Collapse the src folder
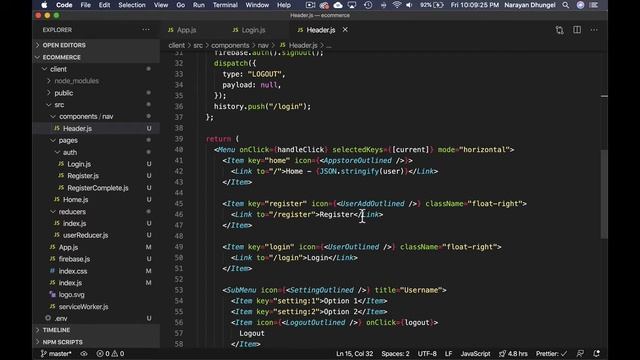Viewport: 640px width, 360px height. (96, 104)
